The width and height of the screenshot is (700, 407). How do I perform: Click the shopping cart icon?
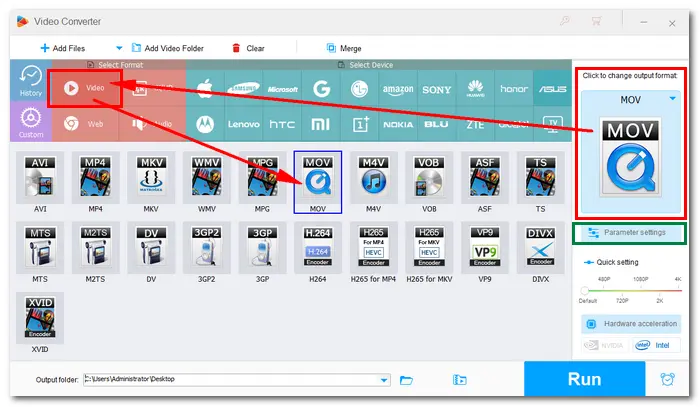pyautogui.click(x=596, y=21)
